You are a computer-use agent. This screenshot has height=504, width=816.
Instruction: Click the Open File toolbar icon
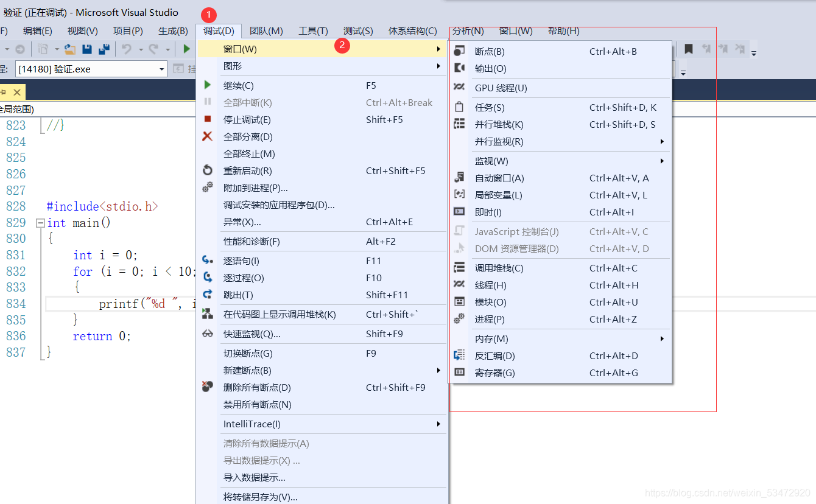(x=70, y=49)
